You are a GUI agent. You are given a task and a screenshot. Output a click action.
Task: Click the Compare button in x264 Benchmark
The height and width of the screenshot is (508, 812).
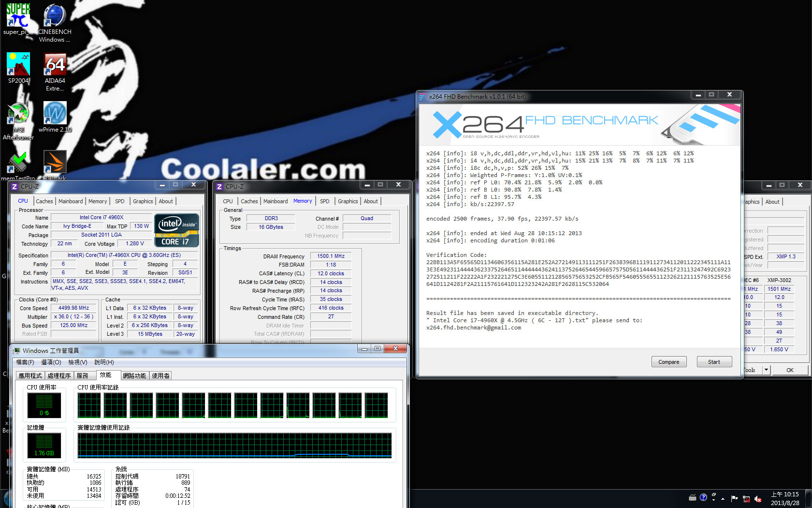(x=669, y=362)
